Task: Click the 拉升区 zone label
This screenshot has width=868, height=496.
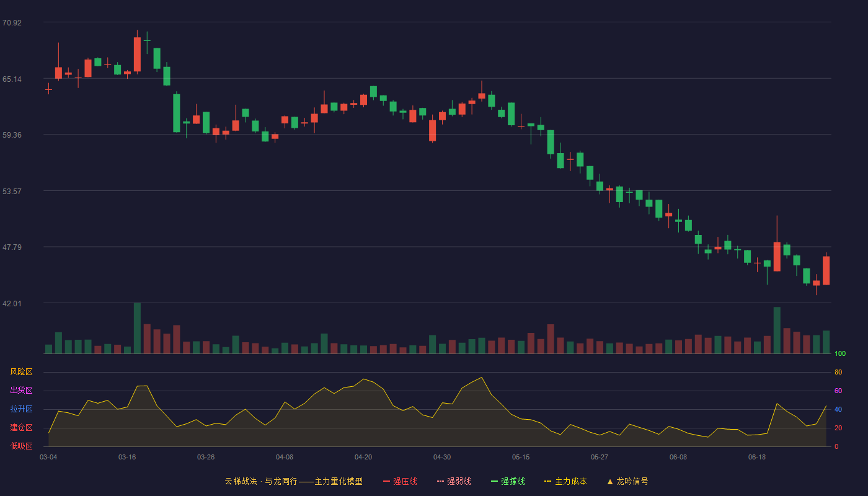Action: pyautogui.click(x=21, y=409)
